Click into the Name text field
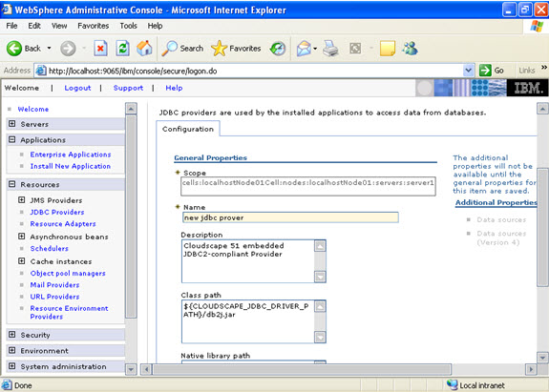Image resolution: width=549 pixels, height=392 pixels. click(290, 217)
